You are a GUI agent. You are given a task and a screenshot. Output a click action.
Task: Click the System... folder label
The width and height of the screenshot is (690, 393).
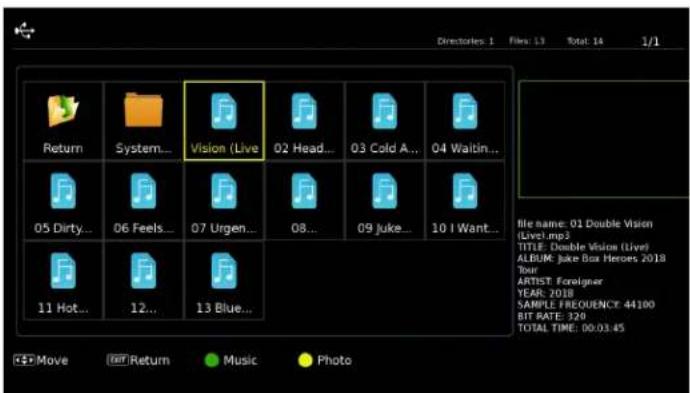143,148
